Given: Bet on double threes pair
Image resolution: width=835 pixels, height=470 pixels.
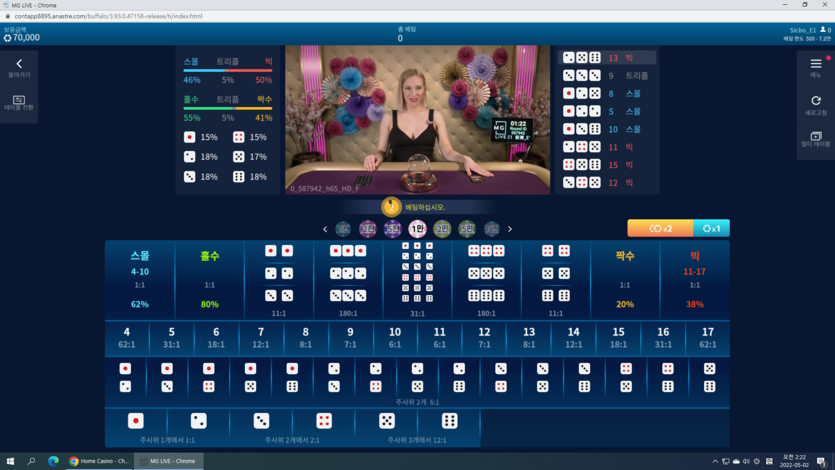Looking at the screenshot, I should pyautogui.click(x=279, y=295).
